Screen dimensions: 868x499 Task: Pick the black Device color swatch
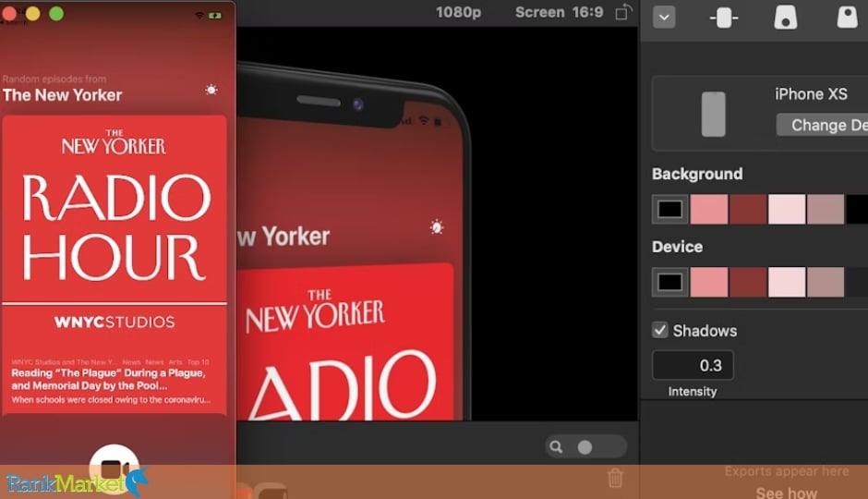click(669, 282)
